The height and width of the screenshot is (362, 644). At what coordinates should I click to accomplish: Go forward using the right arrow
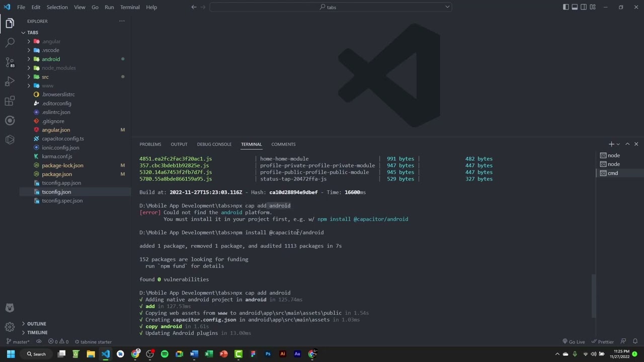[x=204, y=7]
